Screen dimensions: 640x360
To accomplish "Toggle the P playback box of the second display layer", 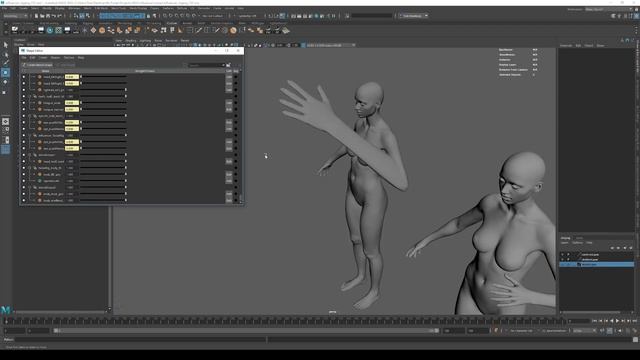I will [568, 259].
